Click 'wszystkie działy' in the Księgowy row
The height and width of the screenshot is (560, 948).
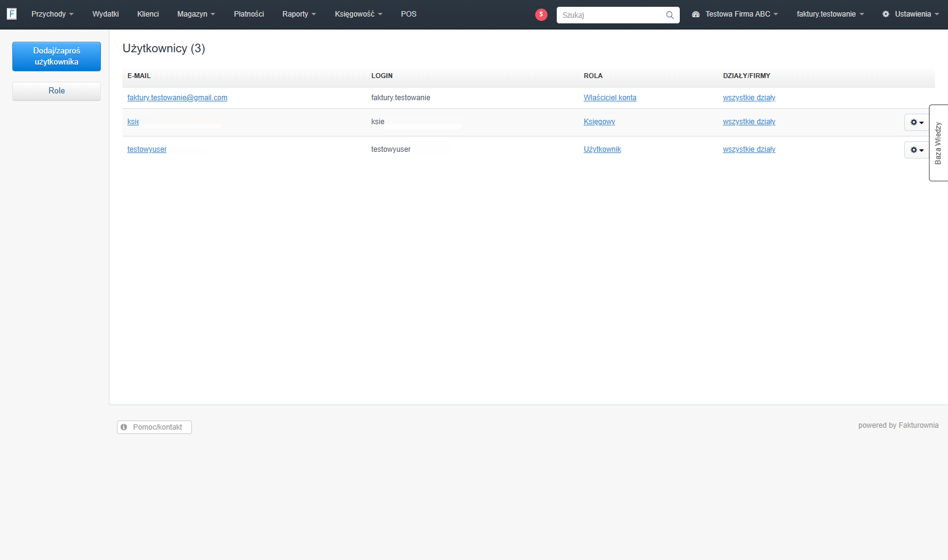tap(749, 122)
